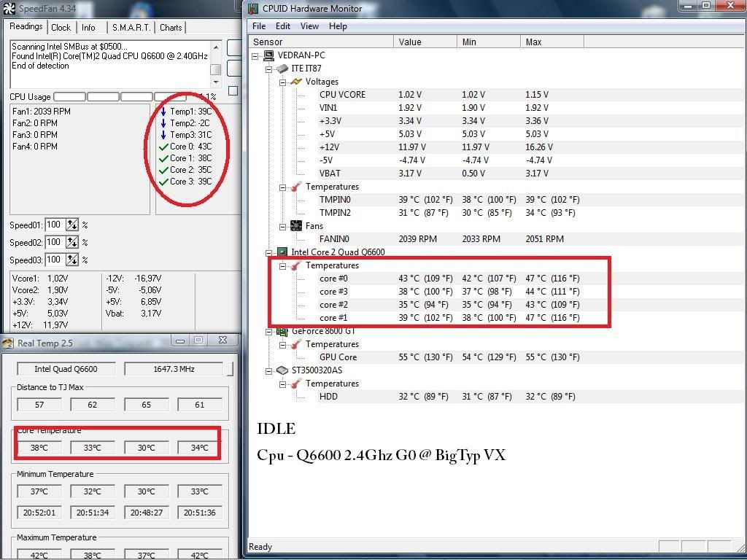The height and width of the screenshot is (560, 747).
Task: Click the Core 1 green checkmark in SpeedFan
Action: click(x=163, y=158)
